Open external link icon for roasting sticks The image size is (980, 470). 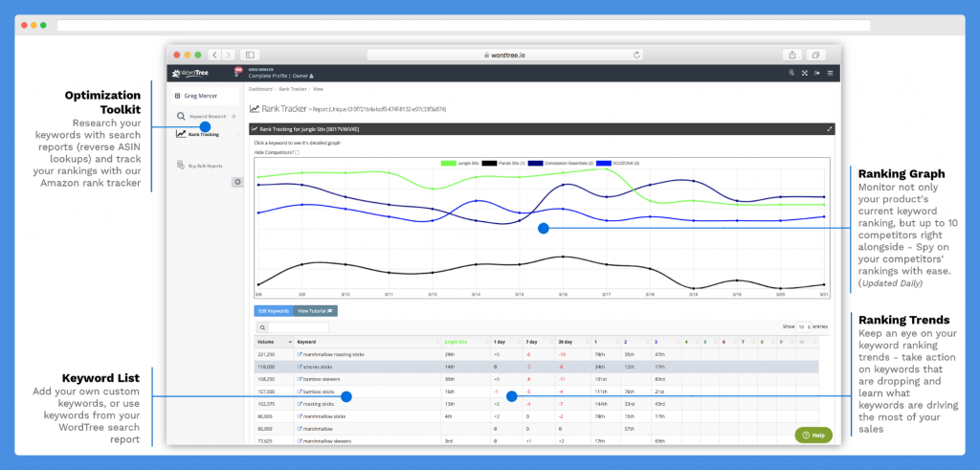[300, 404]
